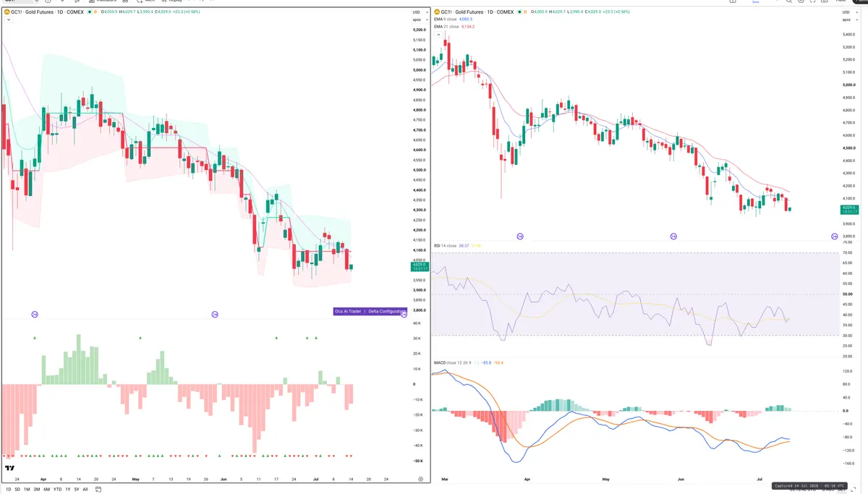Image resolution: width=868 pixels, height=494 pixels.
Task: Click the EMA 9 close indicator label
Action: point(444,19)
